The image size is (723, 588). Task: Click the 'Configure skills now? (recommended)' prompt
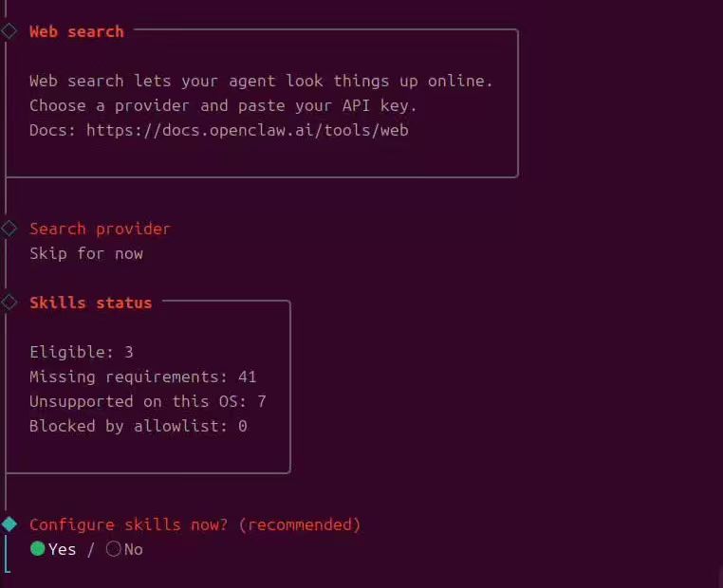coord(195,524)
